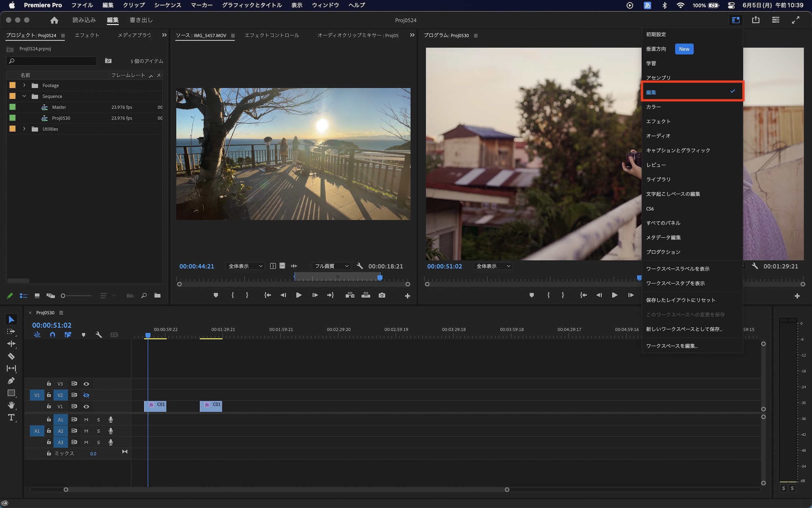
Task: Click the Home icon at top left
Action: [54, 20]
